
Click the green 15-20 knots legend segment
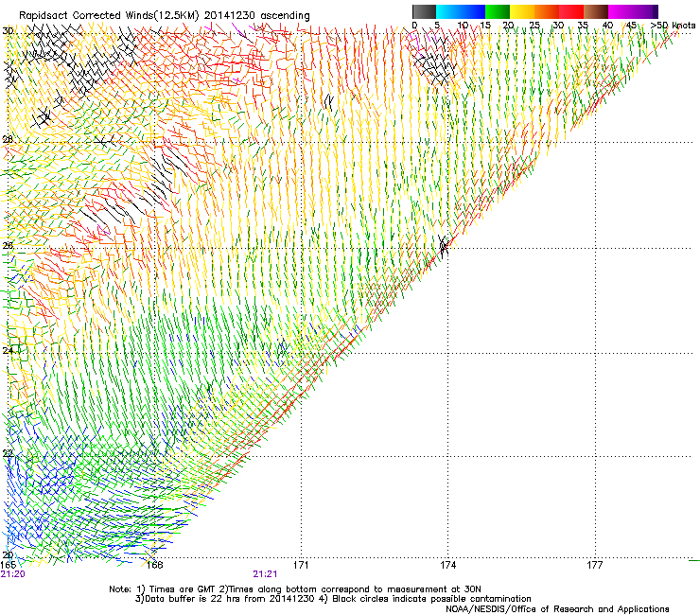(x=498, y=11)
